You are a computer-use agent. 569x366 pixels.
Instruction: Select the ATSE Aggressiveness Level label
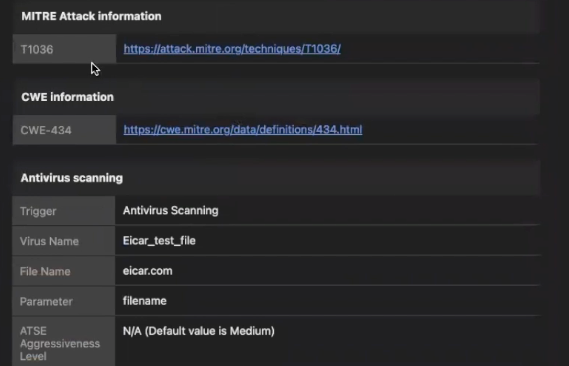pyautogui.click(x=60, y=344)
